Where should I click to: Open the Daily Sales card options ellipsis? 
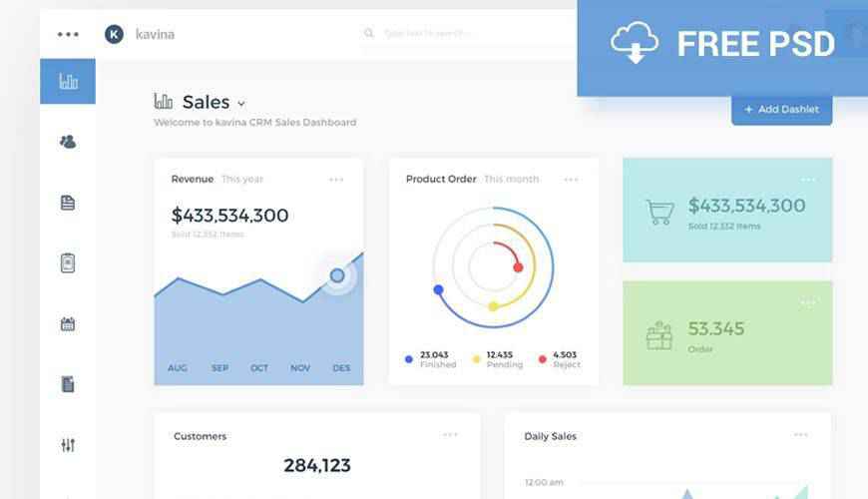801,435
